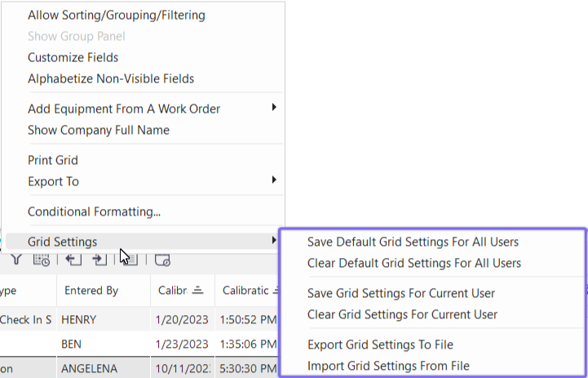Image resolution: width=588 pixels, height=378 pixels.
Task: Select the ANGELENA cell in grid
Action: pos(91,368)
